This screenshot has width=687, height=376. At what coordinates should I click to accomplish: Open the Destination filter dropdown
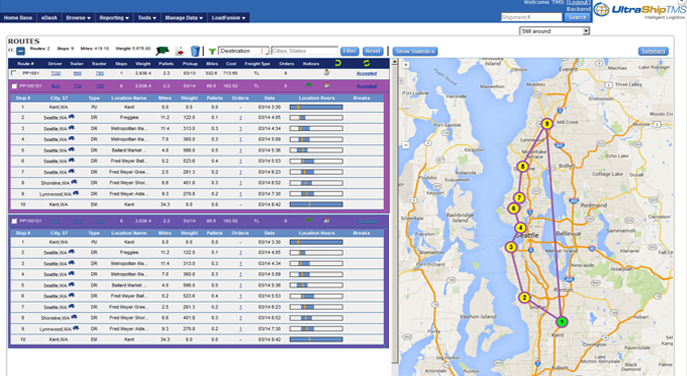coord(244,51)
